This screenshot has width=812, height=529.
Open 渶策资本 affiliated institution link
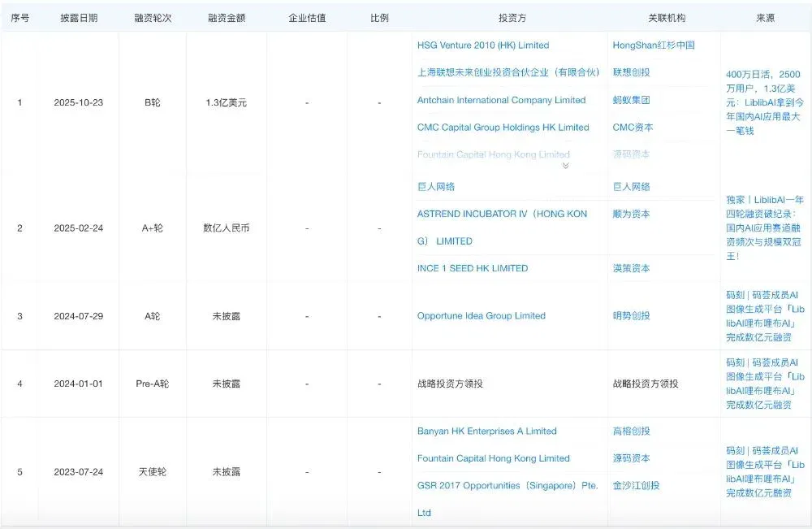pyautogui.click(x=631, y=268)
